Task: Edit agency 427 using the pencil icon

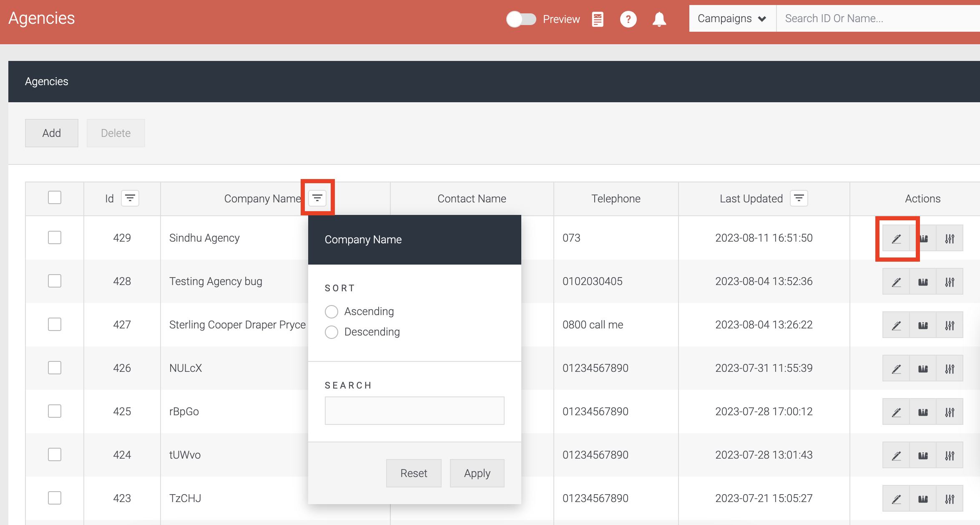Action: pos(896,325)
